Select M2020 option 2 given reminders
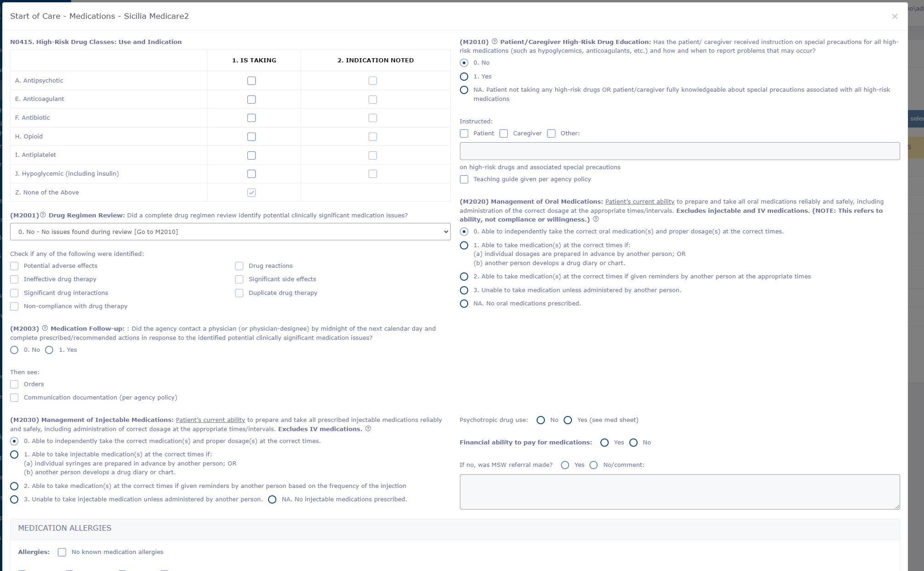 (x=464, y=277)
